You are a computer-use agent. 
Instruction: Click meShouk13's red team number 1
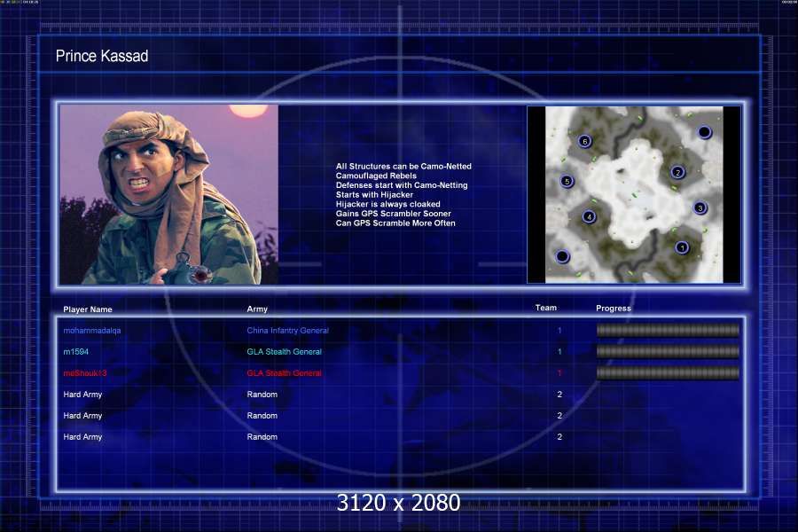click(559, 373)
